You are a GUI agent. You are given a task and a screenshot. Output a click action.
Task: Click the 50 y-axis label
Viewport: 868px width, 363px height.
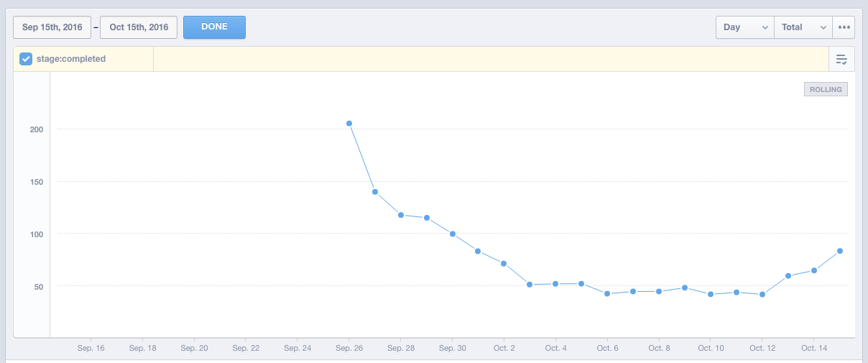coord(39,287)
